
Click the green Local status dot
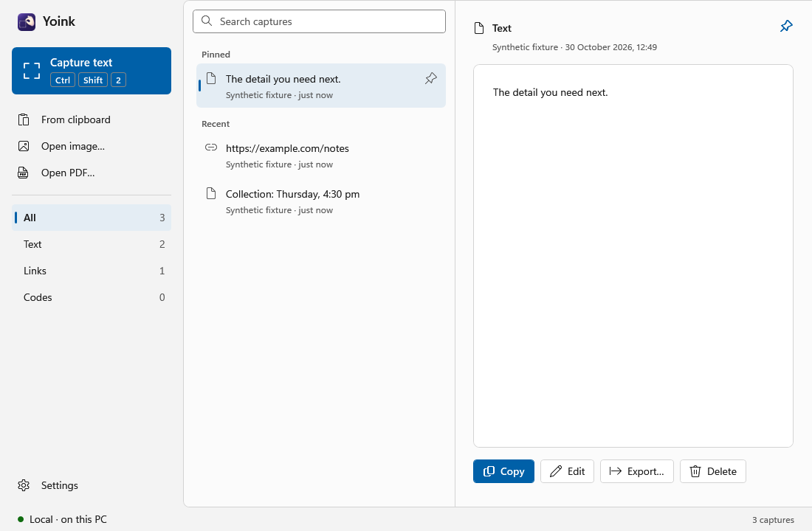point(21,519)
